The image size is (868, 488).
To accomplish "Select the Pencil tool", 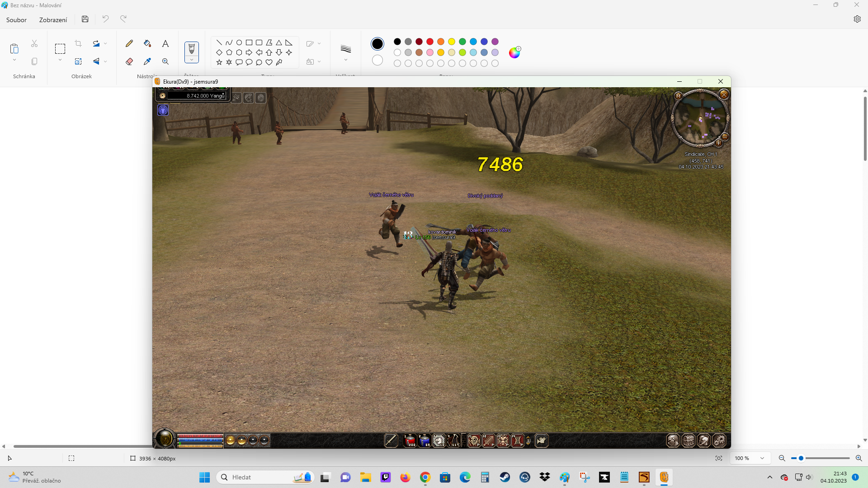I will pyautogui.click(x=129, y=43).
